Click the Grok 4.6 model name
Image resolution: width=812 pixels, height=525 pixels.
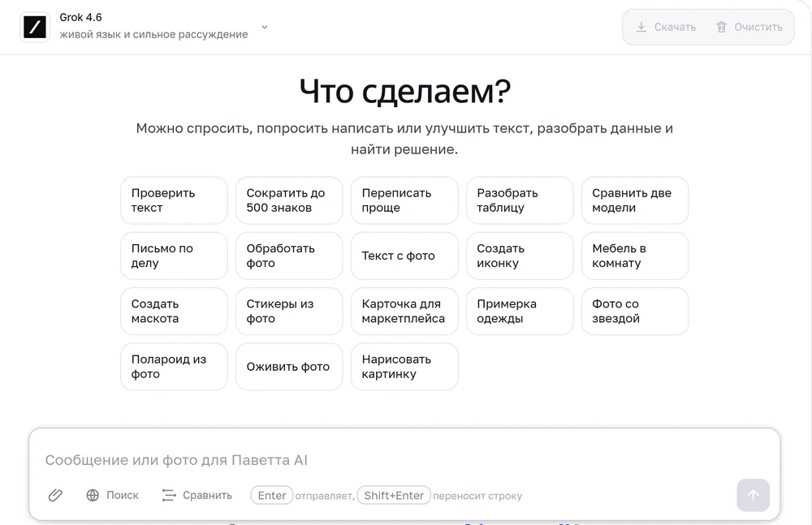tap(80, 17)
